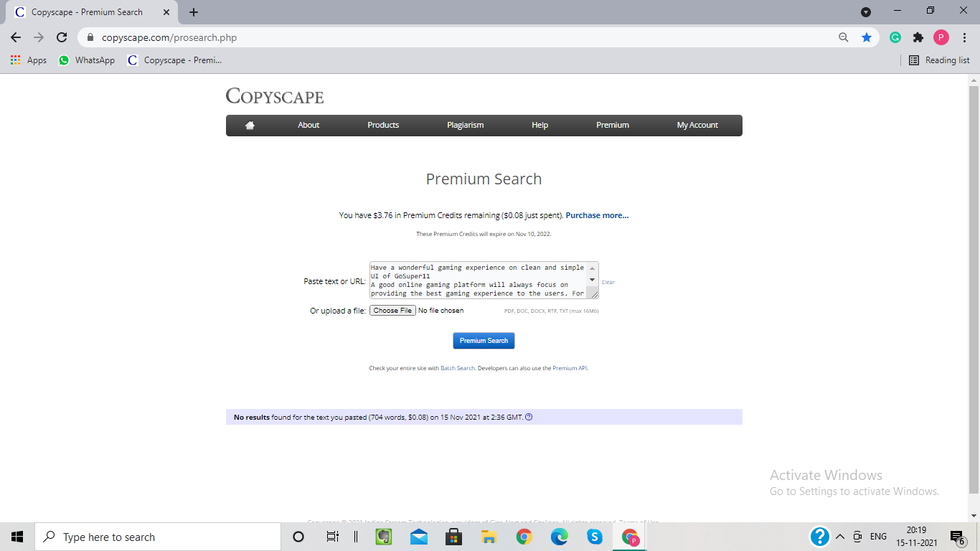Open the Batch Search link
The width and height of the screenshot is (980, 551).
(x=458, y=368)
